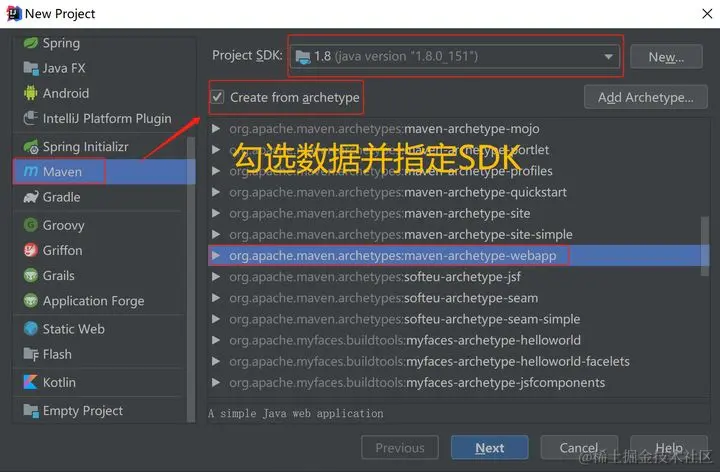
Task: Click the IntelliJ Platform Plugin icon
Action: point(31,118)
